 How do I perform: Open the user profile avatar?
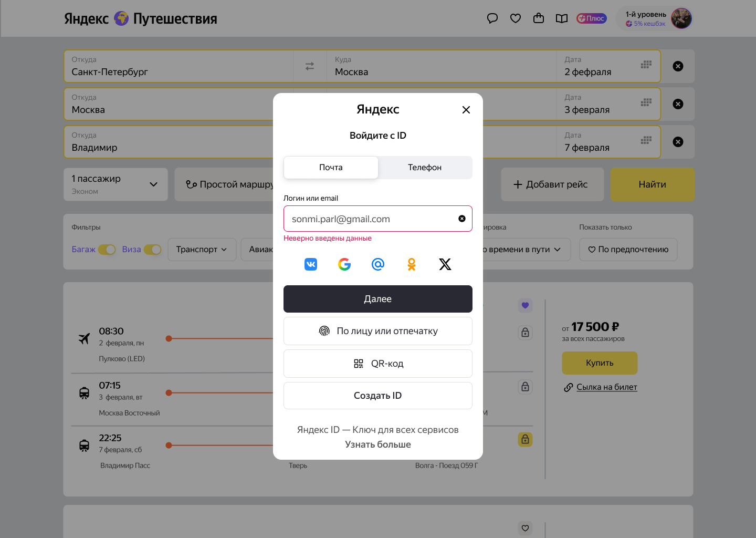[x=681, y=18]
